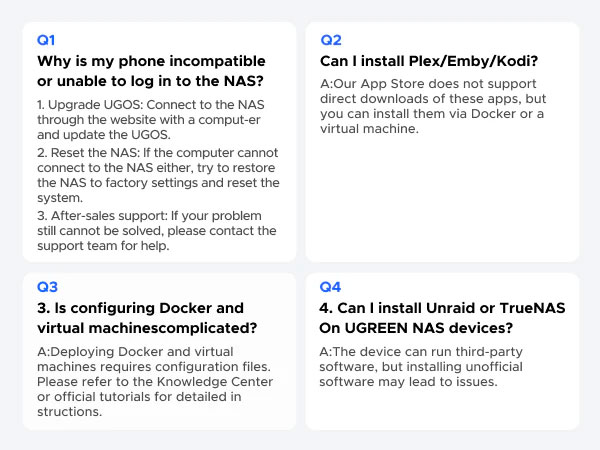Click the After-sales support step text
Viewport: 600px width, 450px height.
coord(157,231)
